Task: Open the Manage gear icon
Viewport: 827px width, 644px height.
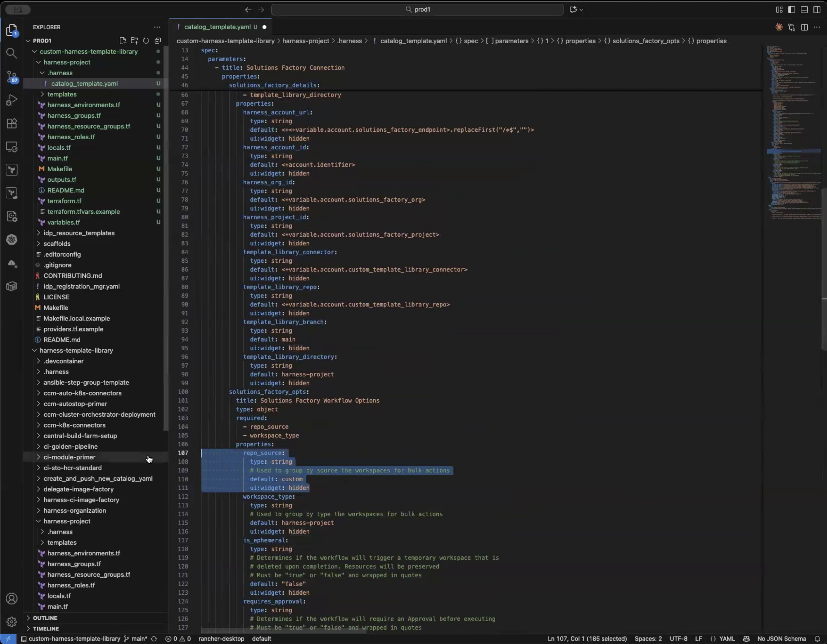Action: 12,622
